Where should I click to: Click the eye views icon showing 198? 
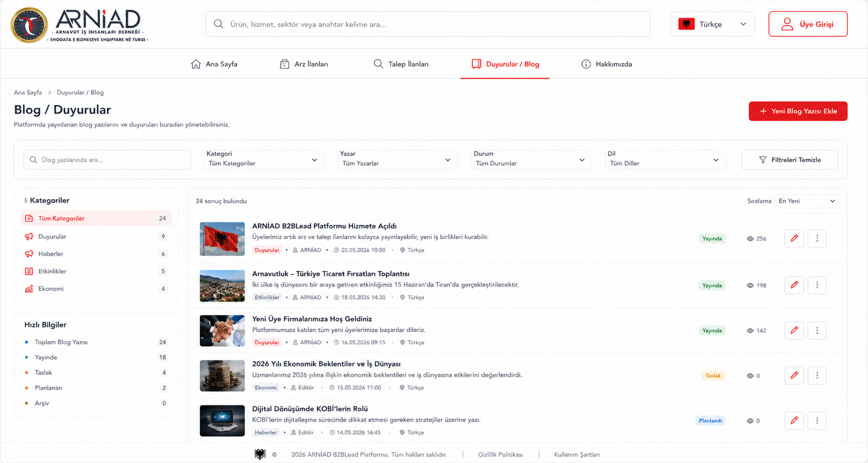tap(750, 286)
